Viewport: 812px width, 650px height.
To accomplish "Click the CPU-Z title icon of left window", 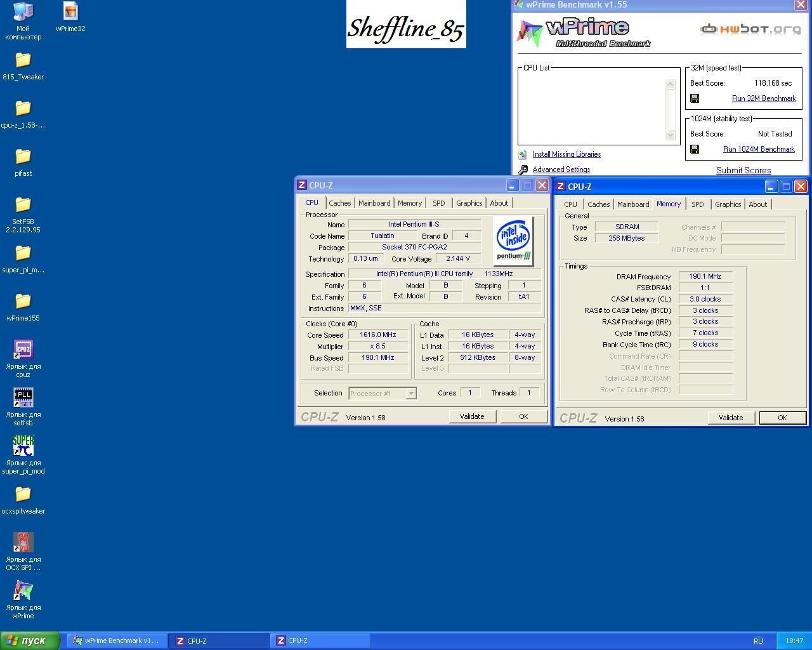I will (302, 185).
